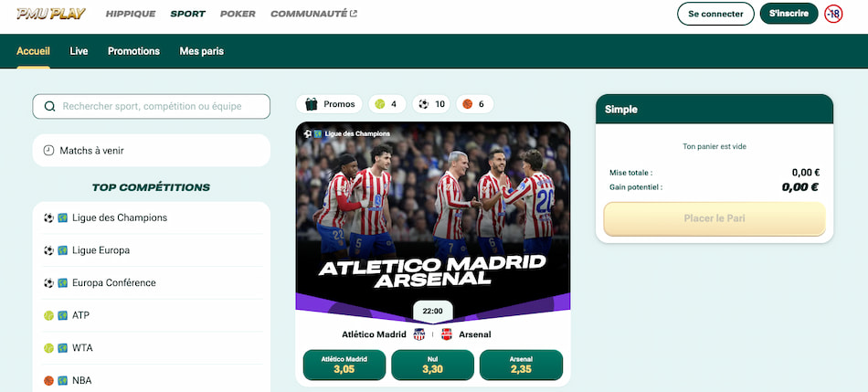
Task: Switch to the Accueil tab
Action: (x=33, y=51)
